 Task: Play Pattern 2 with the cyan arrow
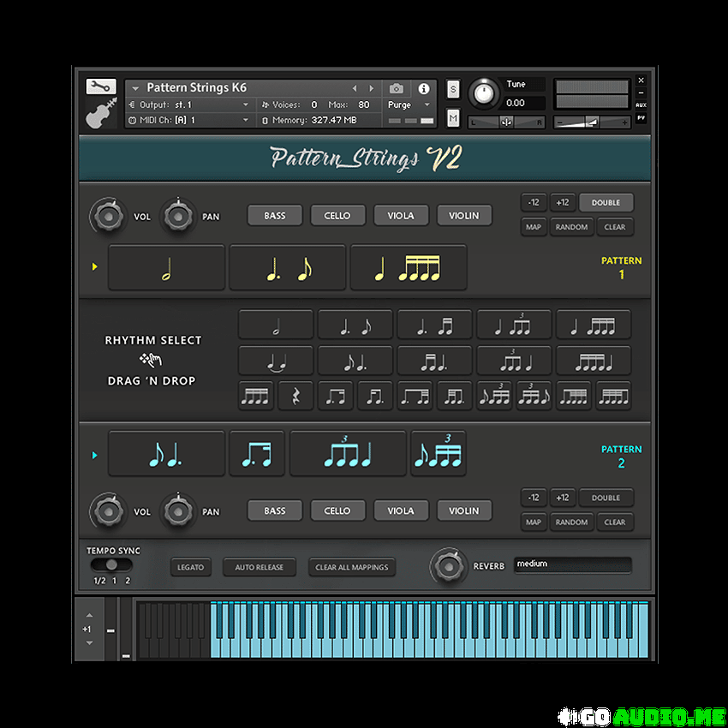click(95, 455)
